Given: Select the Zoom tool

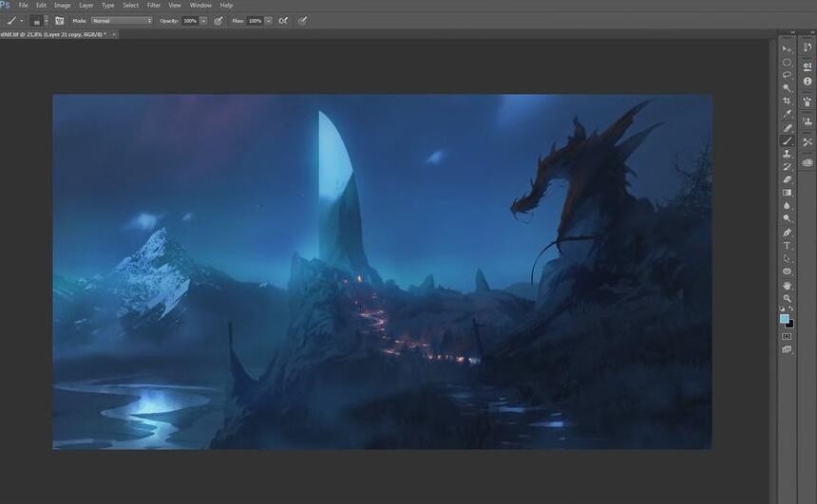Looking at the screenshot, I should click(787, 298).
